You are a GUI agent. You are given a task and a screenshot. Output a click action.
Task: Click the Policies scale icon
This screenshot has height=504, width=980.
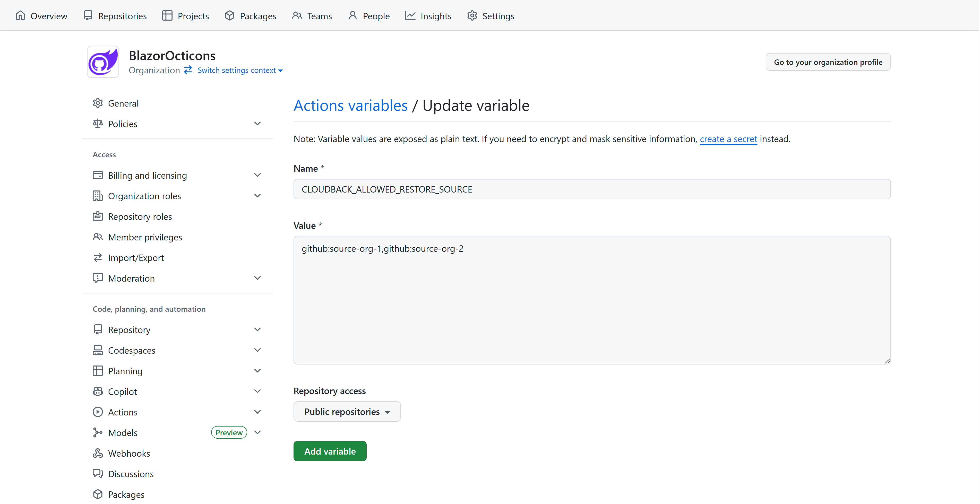(98, 124)
